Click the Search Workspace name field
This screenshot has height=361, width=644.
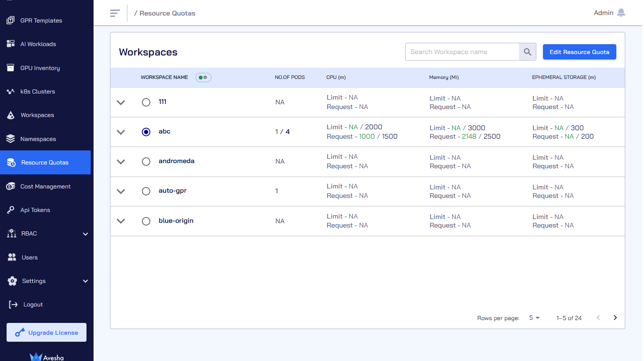point(462,52)
